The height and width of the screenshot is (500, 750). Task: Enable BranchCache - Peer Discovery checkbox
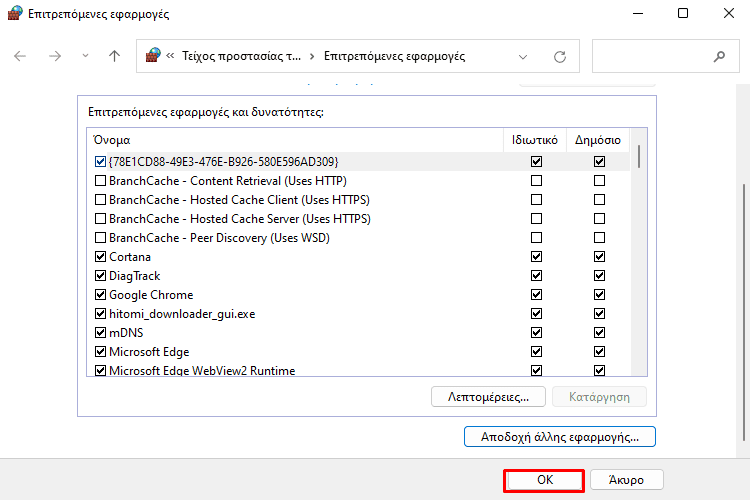click(100, 238)
